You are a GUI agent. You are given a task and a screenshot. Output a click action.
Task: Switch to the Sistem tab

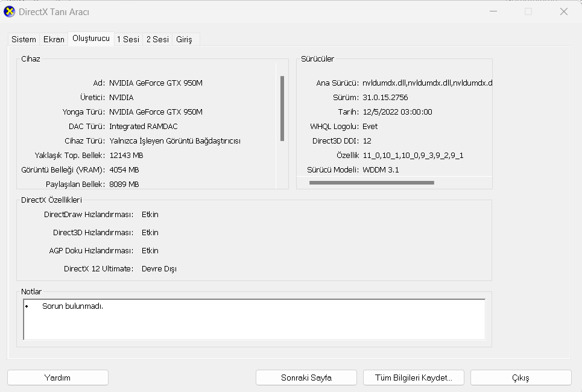(x=24, y=39)
